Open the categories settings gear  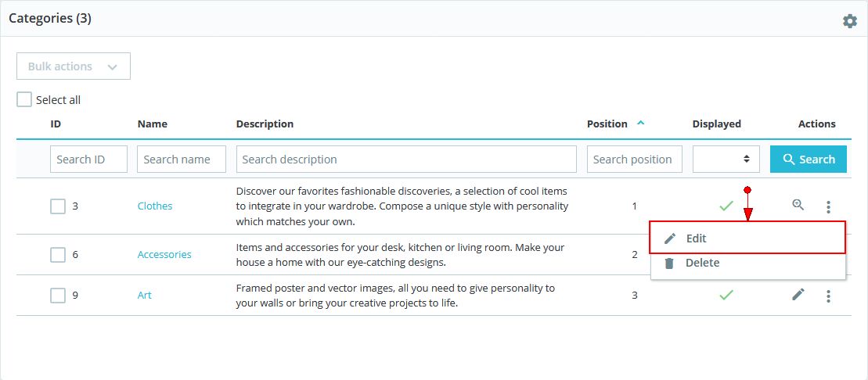tap(850, 21)
